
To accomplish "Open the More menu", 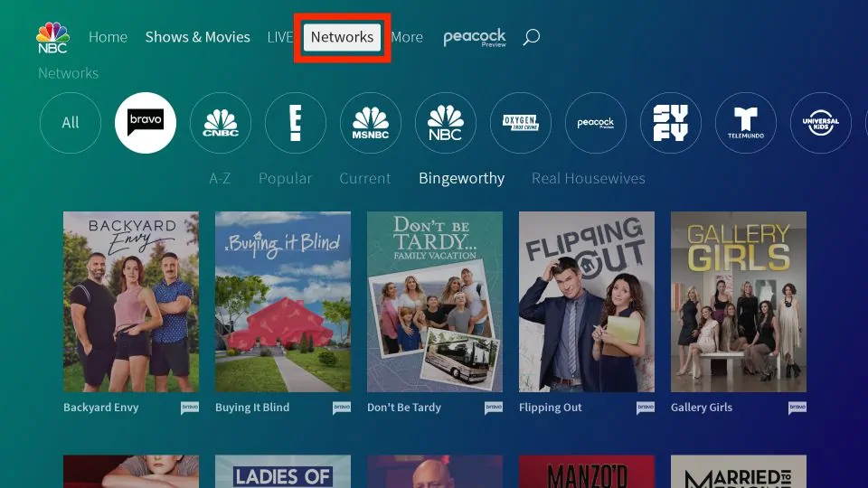I will (x=407, y=37).
